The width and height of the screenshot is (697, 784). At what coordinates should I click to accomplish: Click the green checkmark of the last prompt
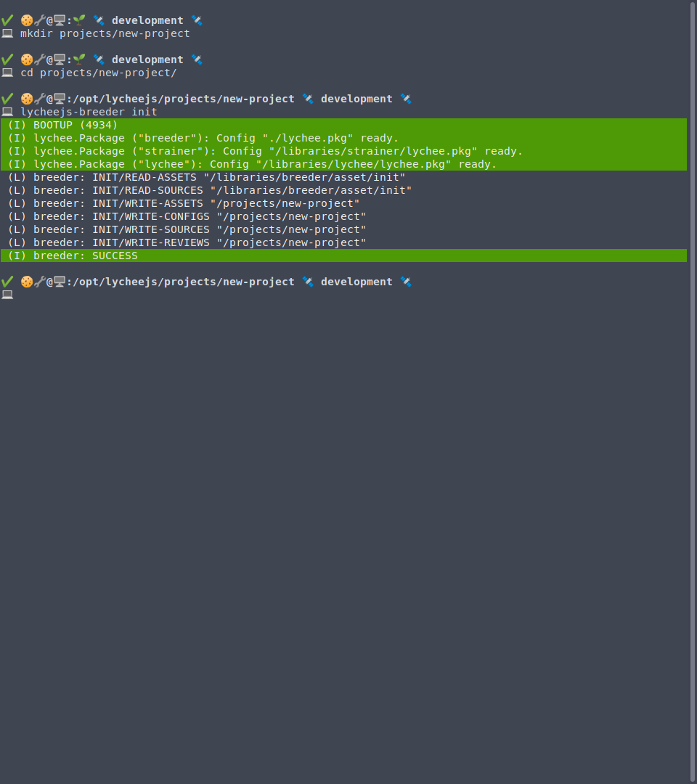point(7,281)
